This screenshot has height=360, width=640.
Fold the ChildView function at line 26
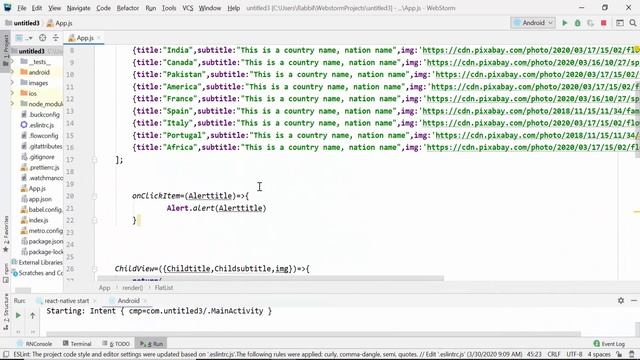click(x=94, y=269)
